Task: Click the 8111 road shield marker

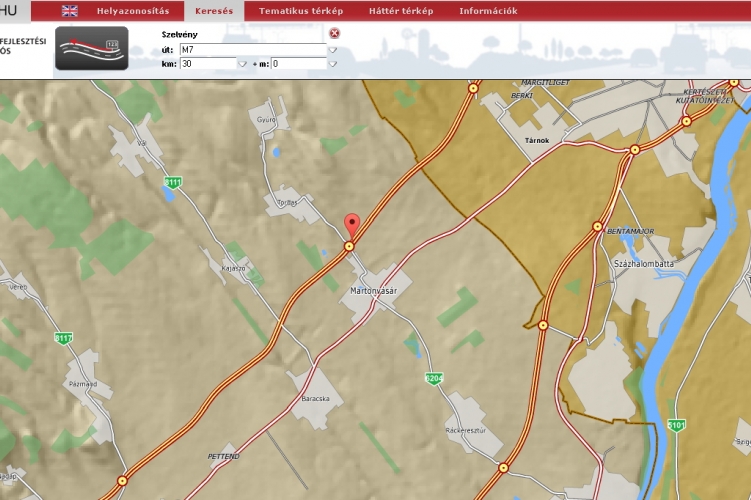Action: pyautogui.click(x=173, y=182)
